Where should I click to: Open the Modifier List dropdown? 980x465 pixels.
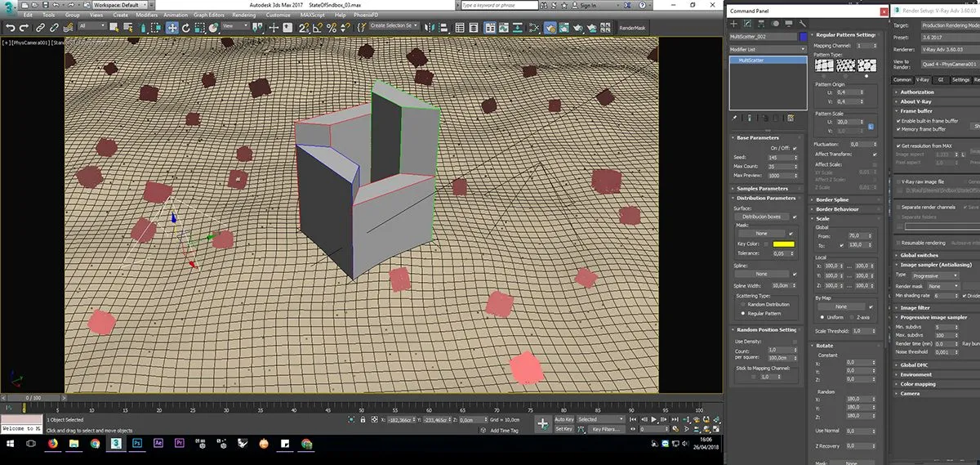click(768, 50)
